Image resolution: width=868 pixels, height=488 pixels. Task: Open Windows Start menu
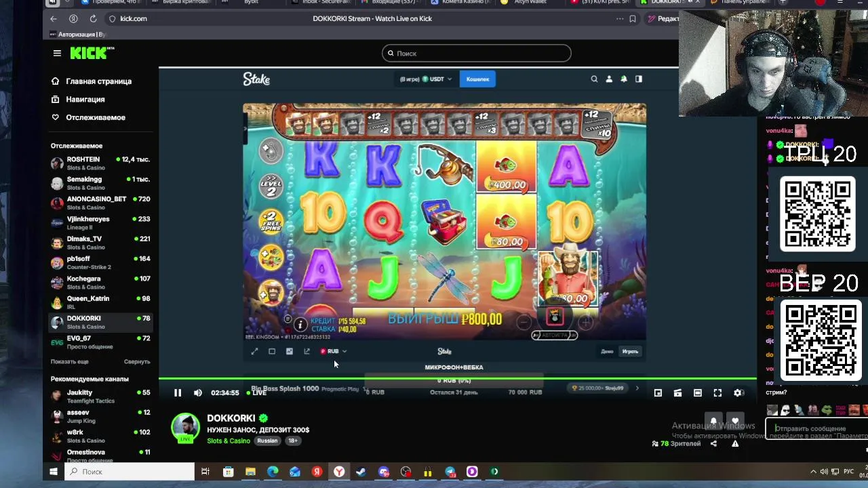54,472
